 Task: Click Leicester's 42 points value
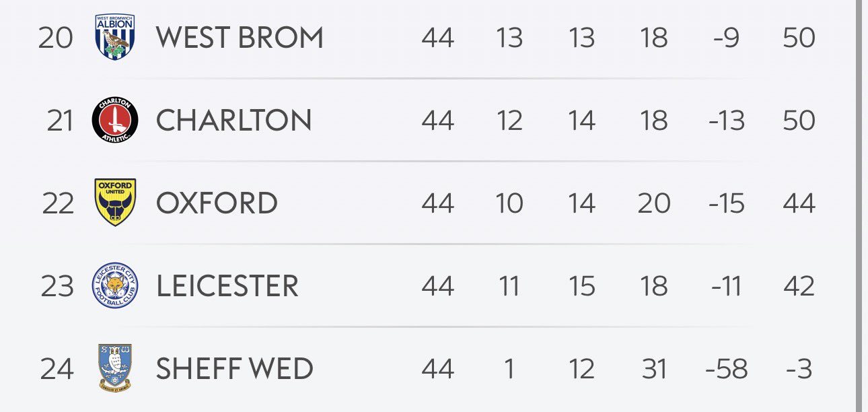click(x=799, y=286)
